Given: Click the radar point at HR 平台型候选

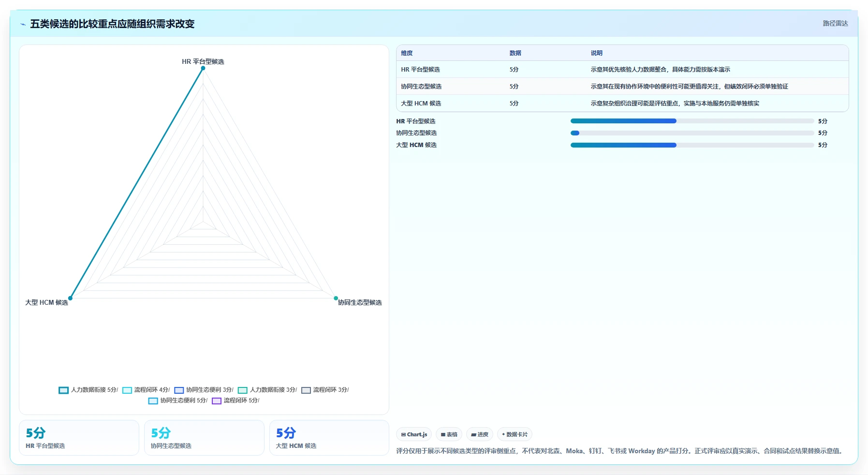Looking at the screenshot, I should pyautogui.click(x=203, y=68).
